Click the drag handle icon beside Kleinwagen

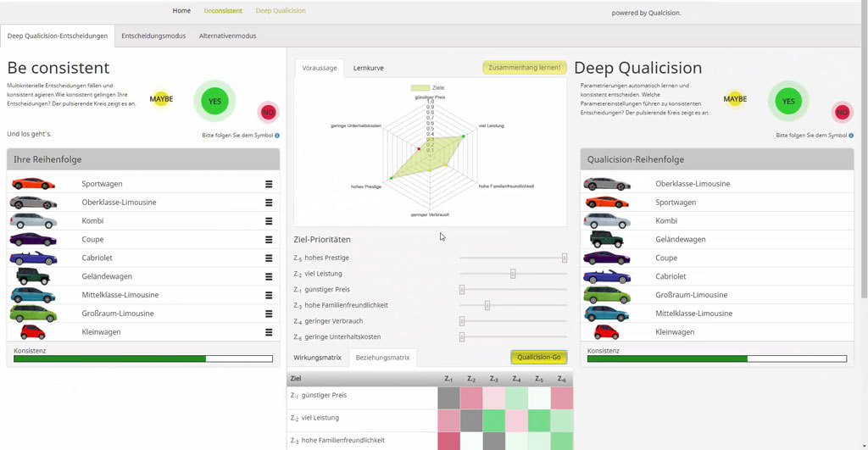(x=269, y=332)
